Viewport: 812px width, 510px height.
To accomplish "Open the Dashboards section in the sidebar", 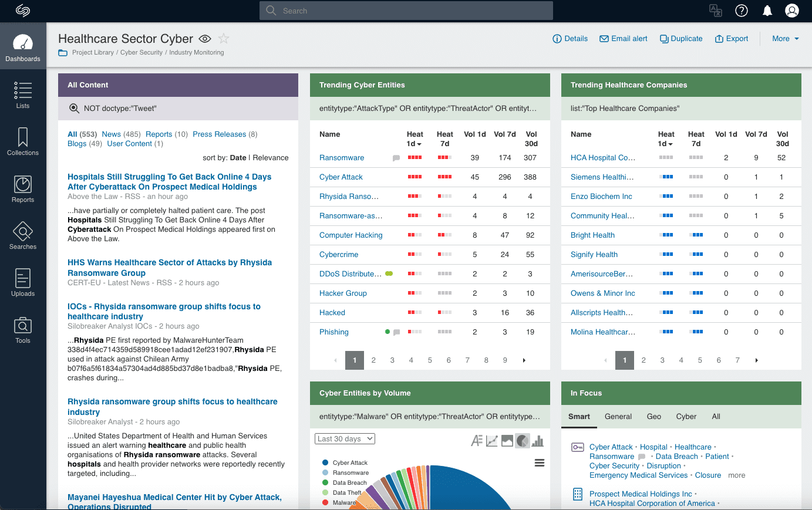I will [23, 46].
